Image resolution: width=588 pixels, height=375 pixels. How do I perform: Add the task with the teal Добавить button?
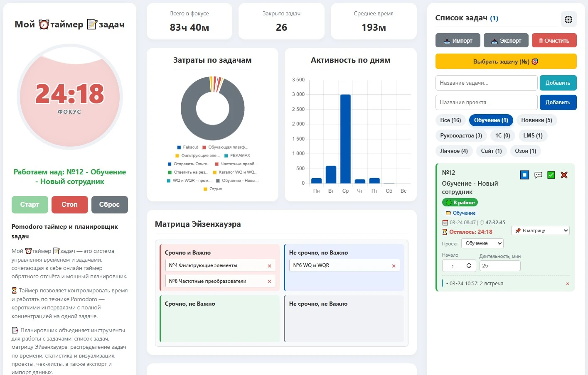click(x=558, y=83)
